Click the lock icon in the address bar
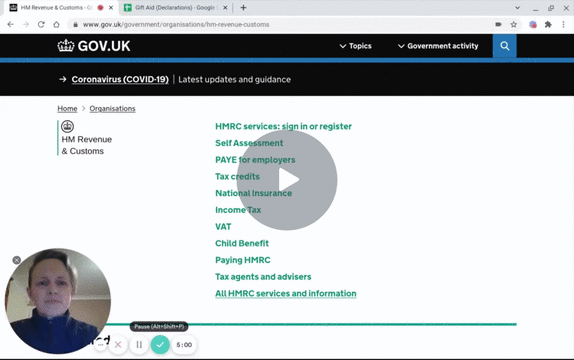574x360 pixels. click(76, 25)
